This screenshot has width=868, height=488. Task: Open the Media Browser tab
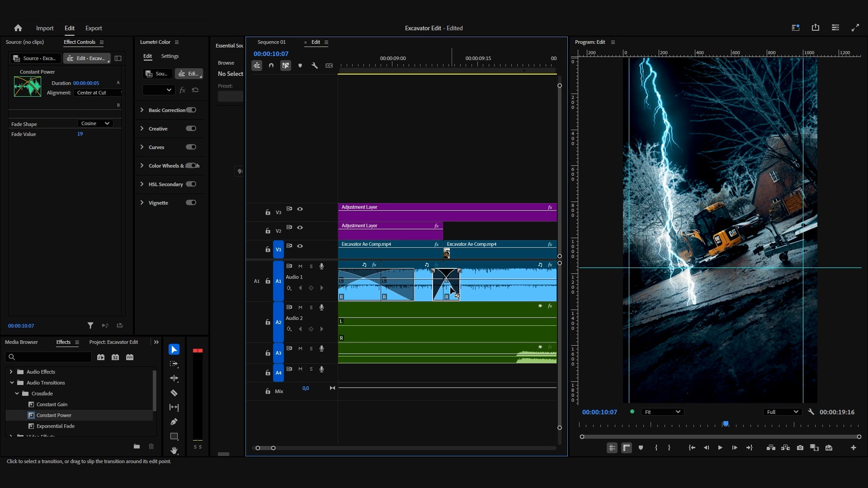coord(21,342)
